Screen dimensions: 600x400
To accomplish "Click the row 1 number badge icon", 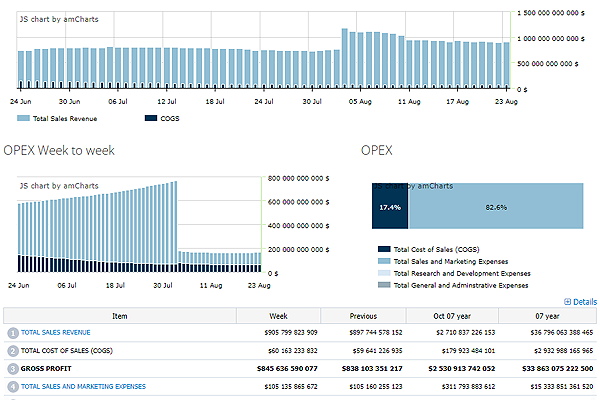I will pyautogui.click(x=12, y=332).
